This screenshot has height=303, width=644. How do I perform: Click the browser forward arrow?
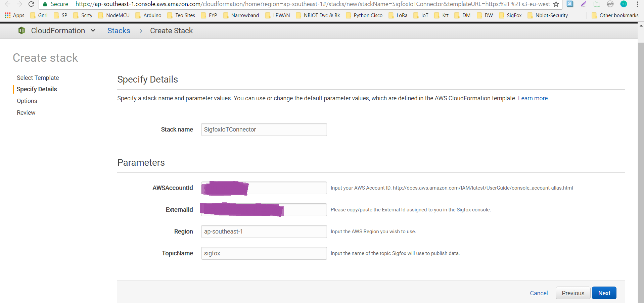point(19,4)
